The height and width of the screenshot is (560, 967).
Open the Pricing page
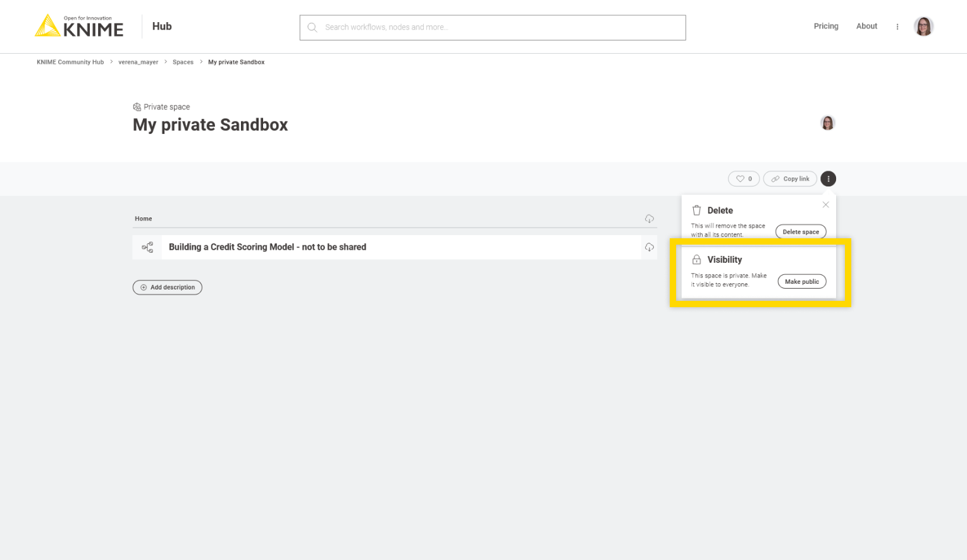point(825,27)
